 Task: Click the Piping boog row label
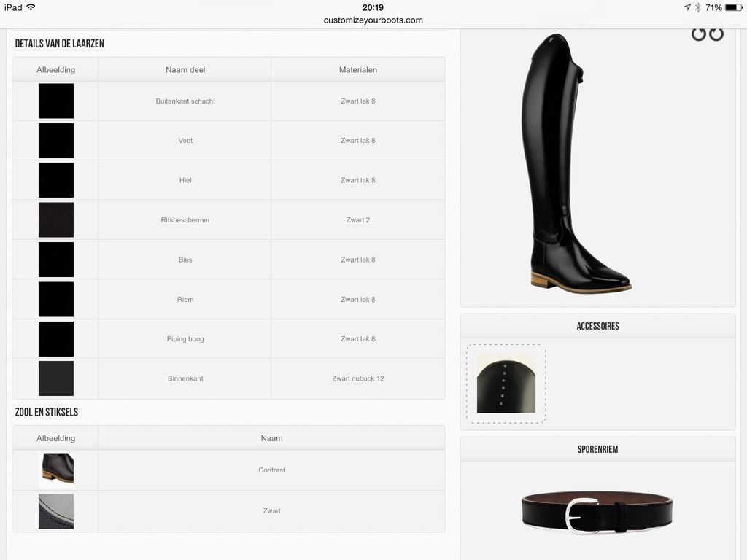tap(185, 338)
